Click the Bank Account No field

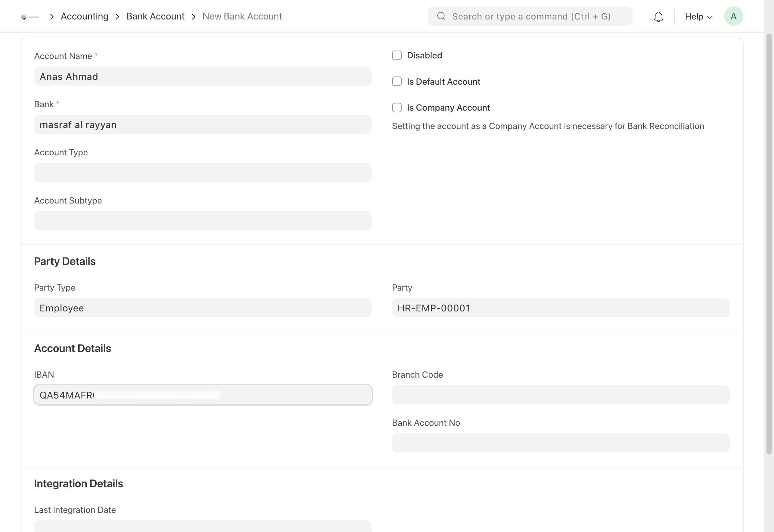[561, 443]
